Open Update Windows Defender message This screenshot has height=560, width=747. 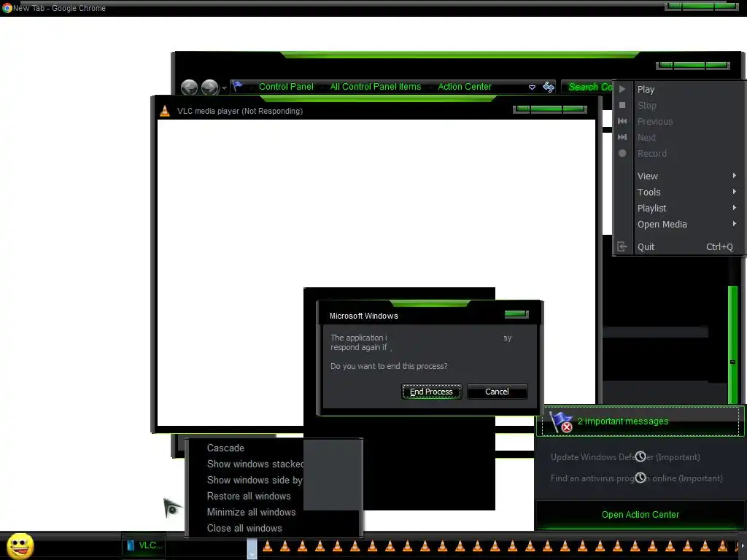tap(625, 457)
